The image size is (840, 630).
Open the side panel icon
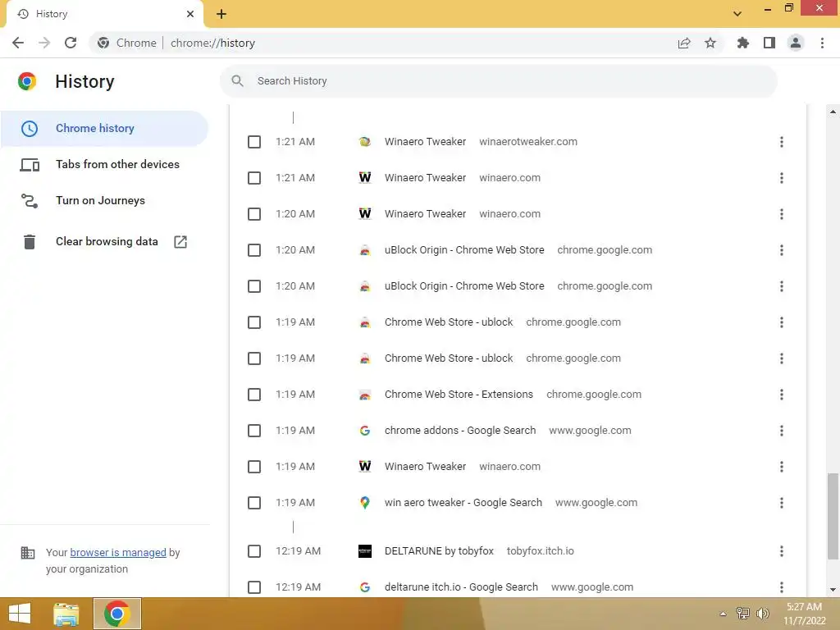pyautogui.click(x=769, y=43)
